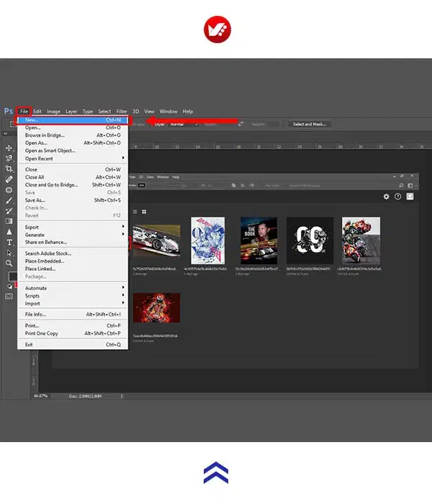The width and height of the screenshot is (432, 504).
Task: Toggle Quick Mask mode in toolbar
Action: (9, 286)
